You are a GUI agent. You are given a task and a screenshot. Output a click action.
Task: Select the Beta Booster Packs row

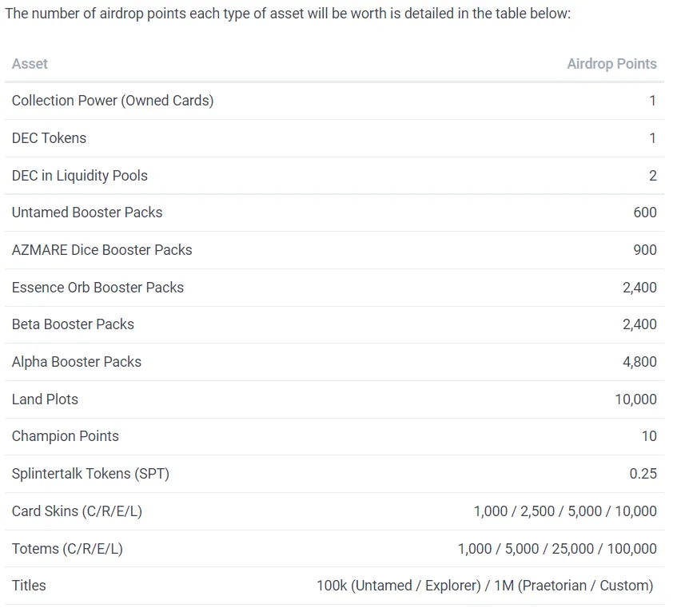(x=335, y=325)
